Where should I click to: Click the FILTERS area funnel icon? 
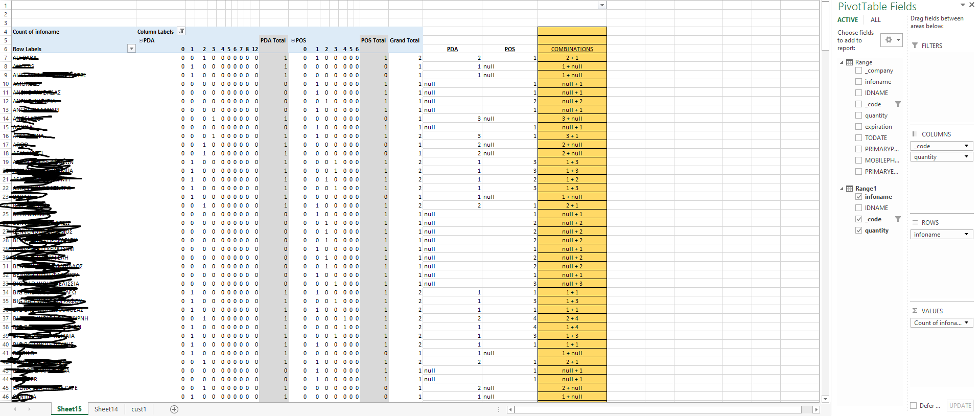click(915, 45)
